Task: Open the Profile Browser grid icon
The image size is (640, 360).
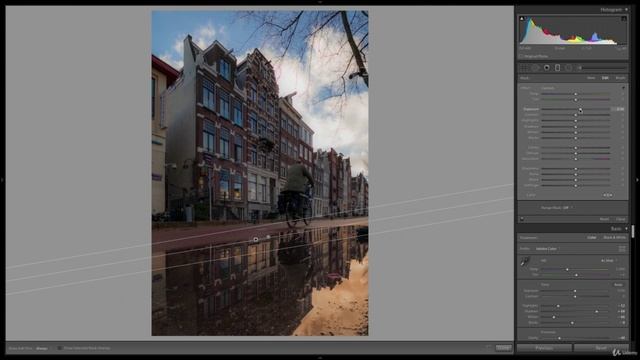Action: 622,248
